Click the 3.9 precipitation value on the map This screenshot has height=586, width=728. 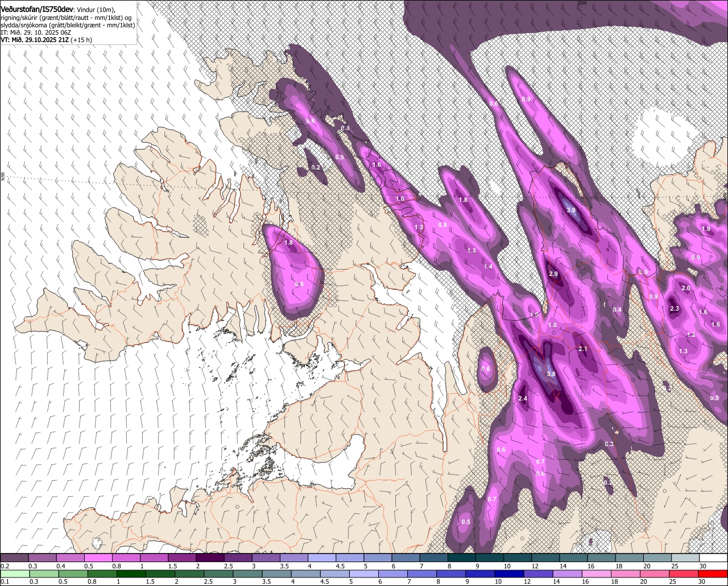point(571,211)
